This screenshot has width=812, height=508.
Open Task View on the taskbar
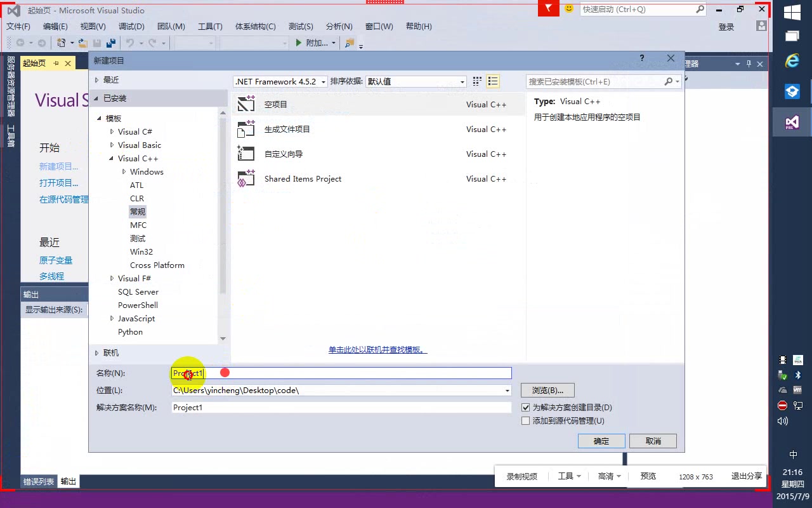(x=792, y=36)
